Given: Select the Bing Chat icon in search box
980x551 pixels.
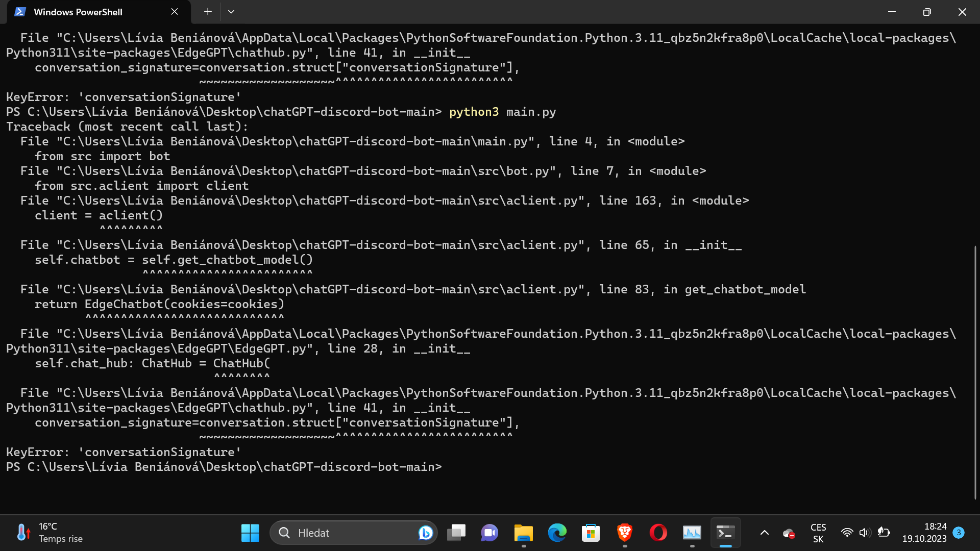Looking at the screenshot, I should click(x=425, y=533).
